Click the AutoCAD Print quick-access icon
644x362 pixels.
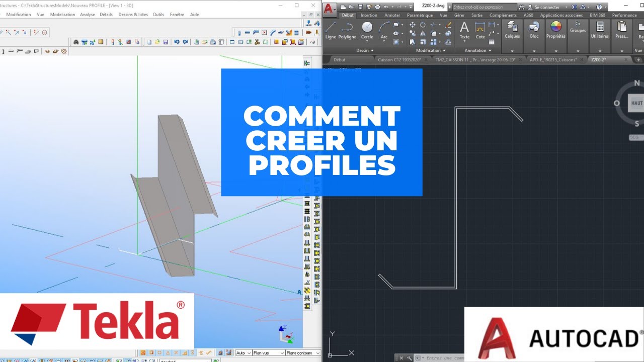[x=377, y=7]
